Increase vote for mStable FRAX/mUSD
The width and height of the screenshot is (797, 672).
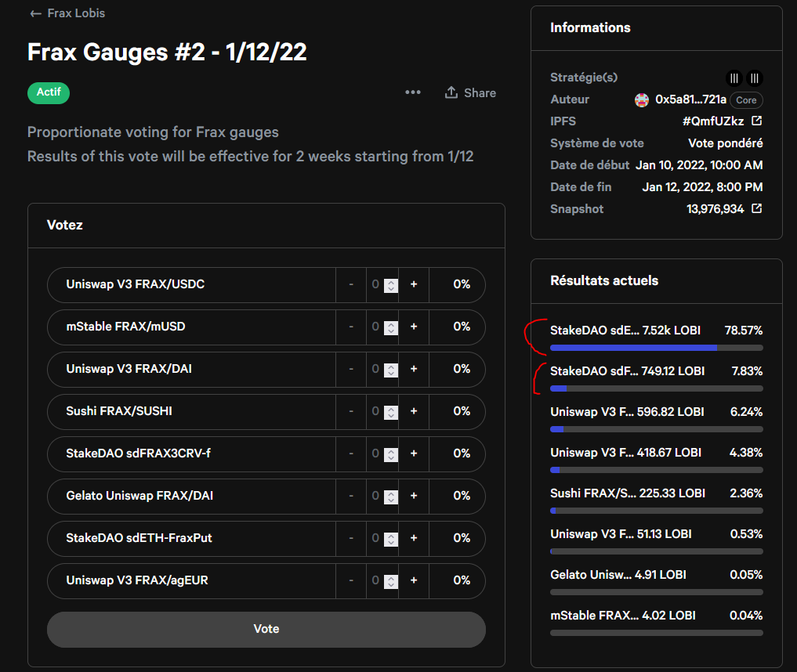(x=414, y=327)
